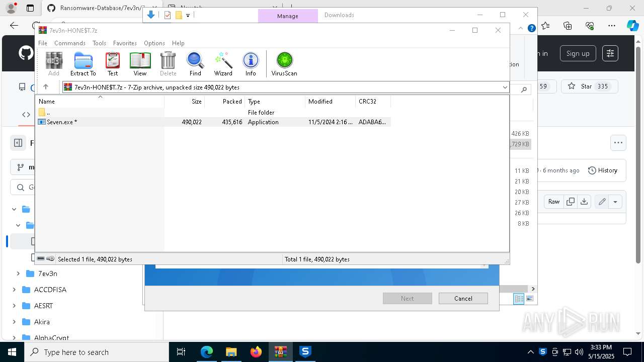Open the edit pencil icon on GitHub
The image size is (644, 362).
coord(602,202)
